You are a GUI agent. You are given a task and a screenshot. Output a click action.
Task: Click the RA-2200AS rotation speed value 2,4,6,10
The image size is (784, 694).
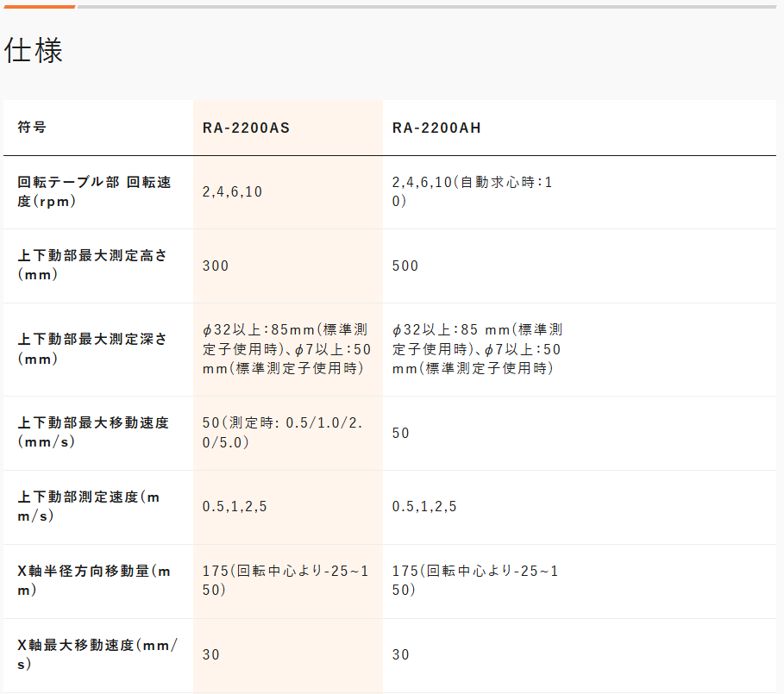coord(233,192)
